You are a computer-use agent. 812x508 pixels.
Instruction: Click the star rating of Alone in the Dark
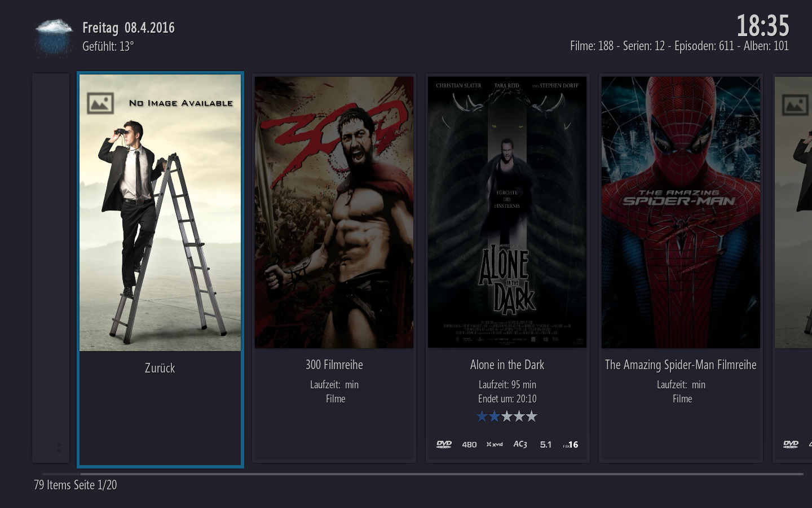click(507, 417)
